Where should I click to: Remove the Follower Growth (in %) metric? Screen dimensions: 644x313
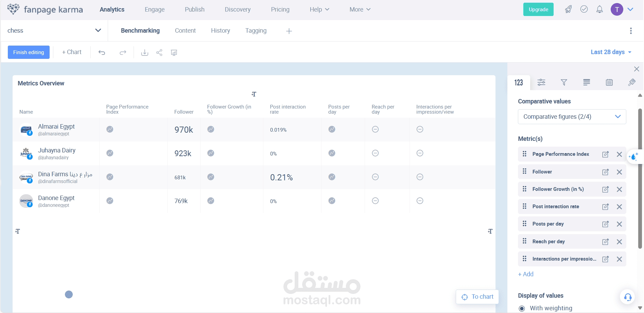click(619, 190)
